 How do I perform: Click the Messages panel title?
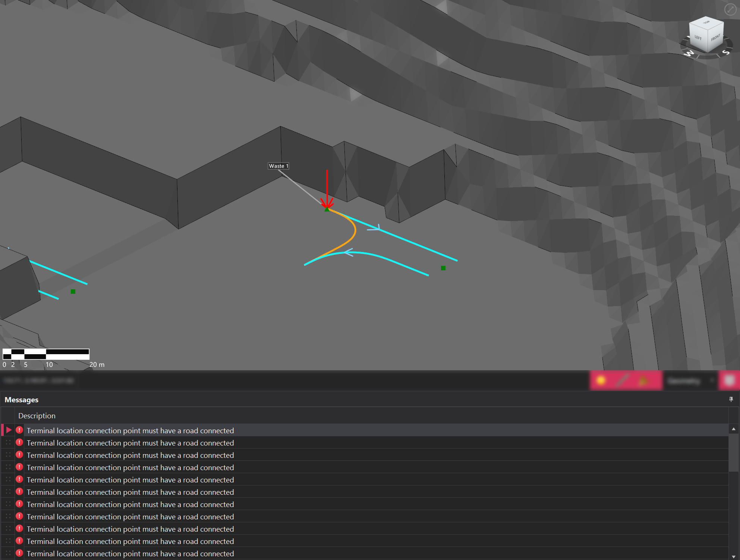tap(22, 400)
